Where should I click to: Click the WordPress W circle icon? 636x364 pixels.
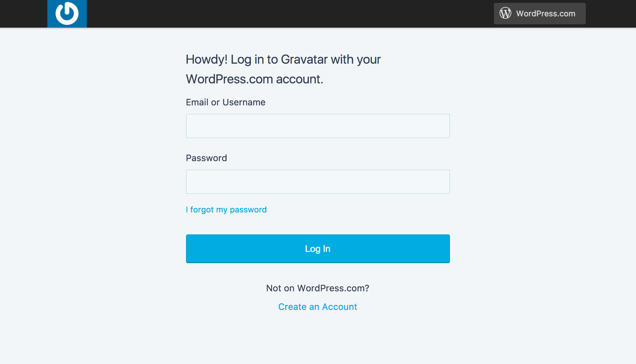click(505, 13)
